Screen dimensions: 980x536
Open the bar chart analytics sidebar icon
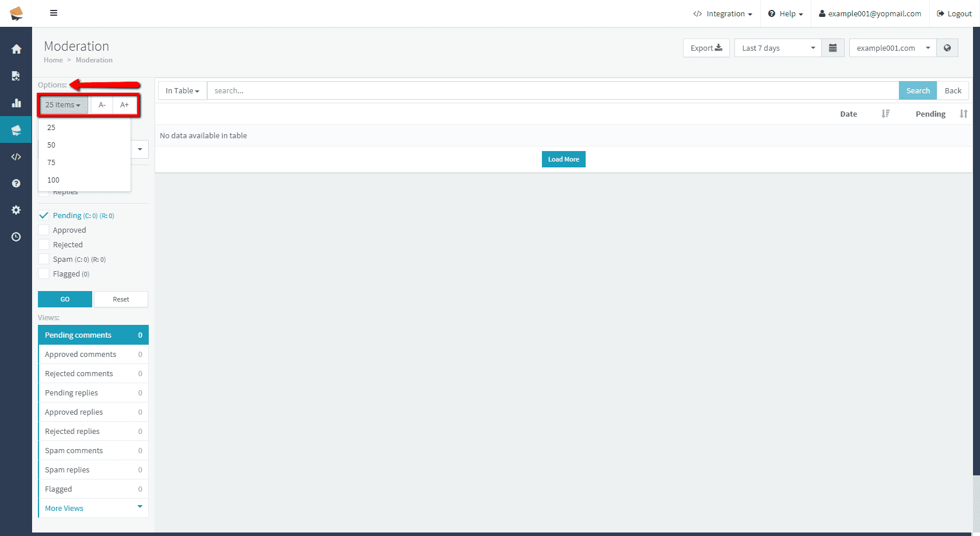tap(16, 103)
